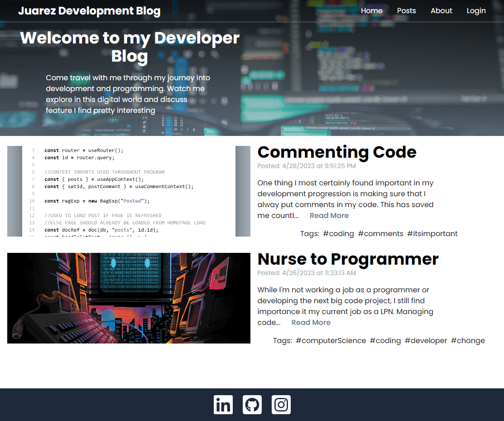Open the Nurse to Programmer post title
The height and width of the screenshot is (421, 504).
click(348, 259)
